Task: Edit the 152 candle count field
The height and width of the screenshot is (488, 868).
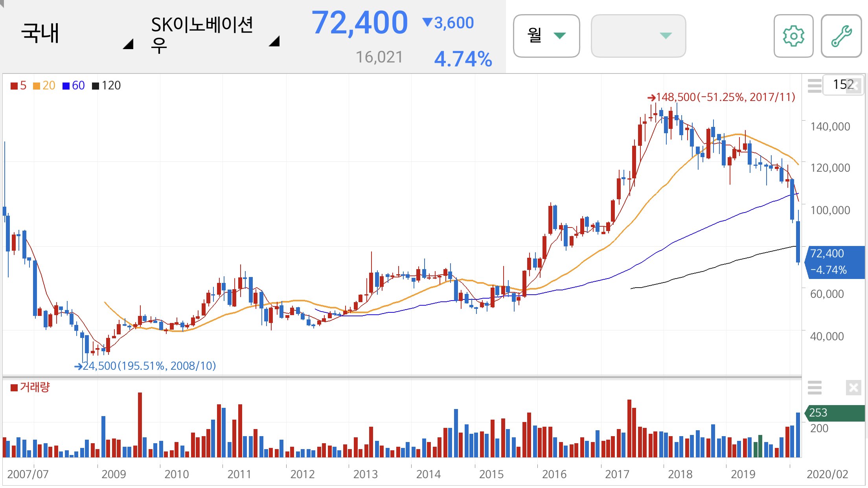Action: coord(843,84)
